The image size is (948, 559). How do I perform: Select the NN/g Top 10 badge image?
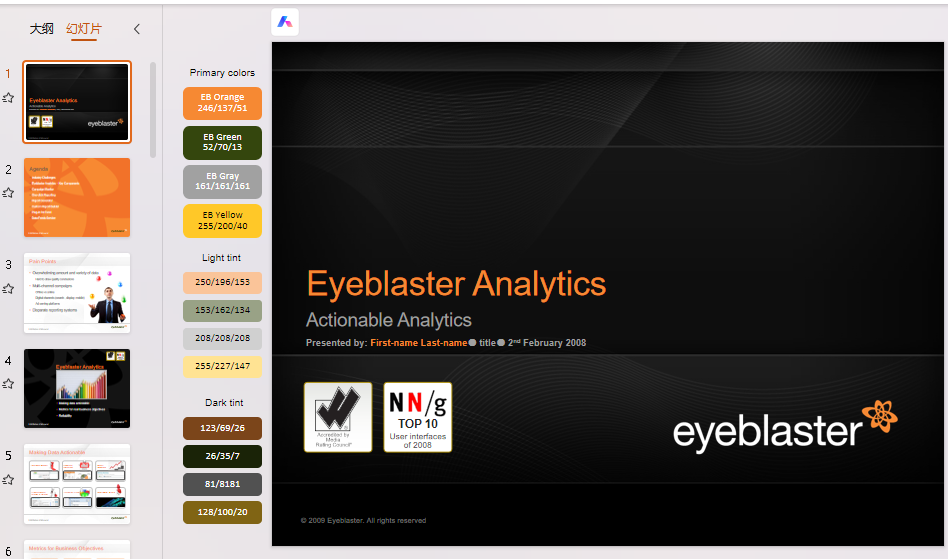[418, 417]
